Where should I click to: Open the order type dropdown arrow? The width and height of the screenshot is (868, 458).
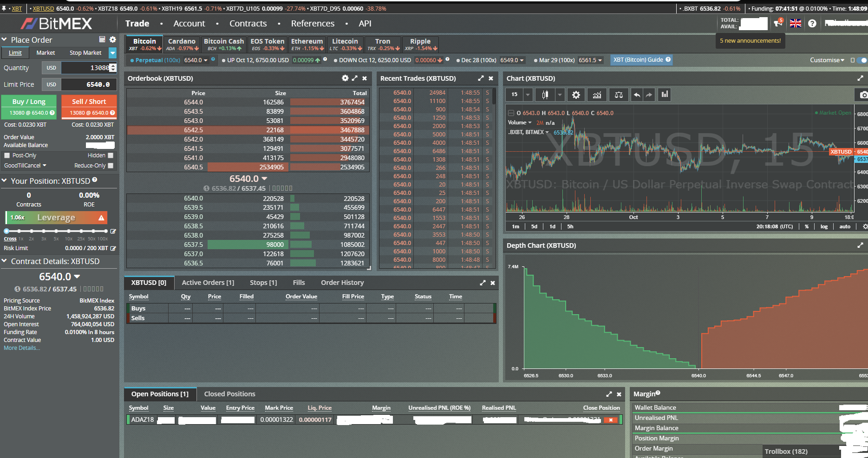click(112, 53)
